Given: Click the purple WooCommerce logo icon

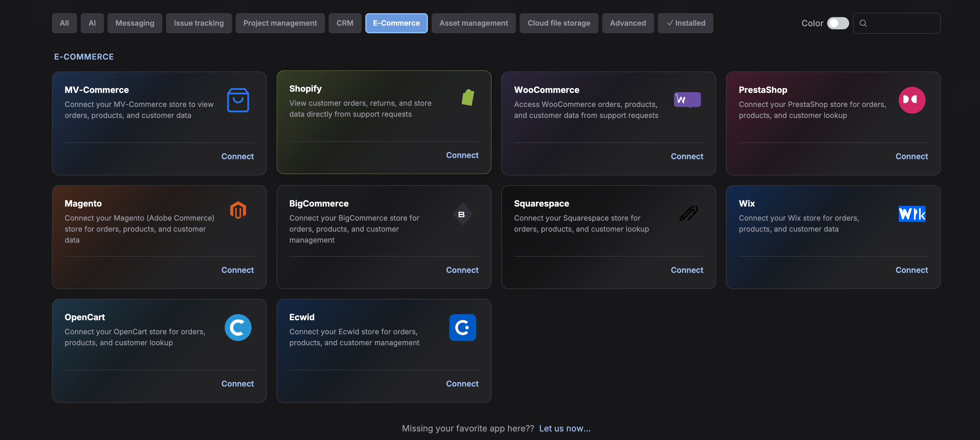Looking at the screenshot, I should click(687, 100).
